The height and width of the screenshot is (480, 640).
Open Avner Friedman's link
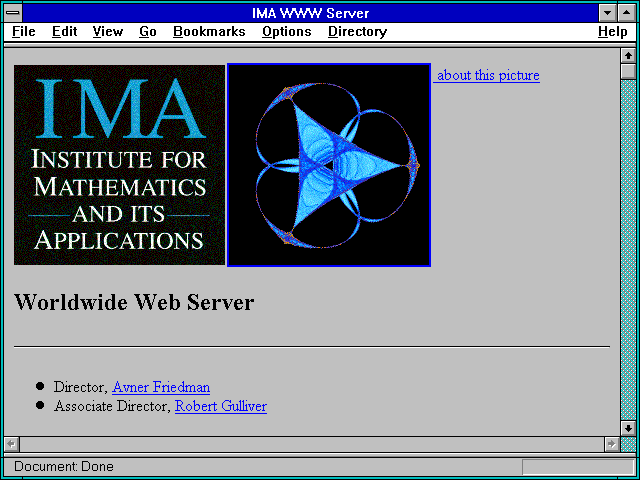coord(161,387)
